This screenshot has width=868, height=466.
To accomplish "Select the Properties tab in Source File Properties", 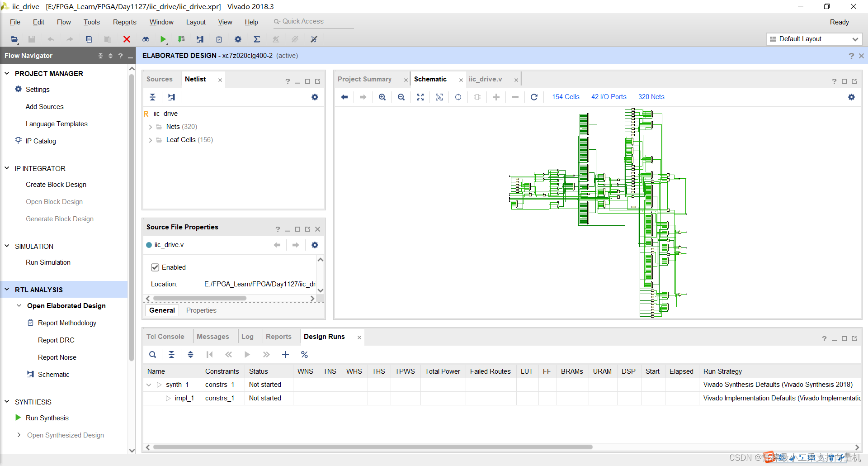I will coord(201,310).
